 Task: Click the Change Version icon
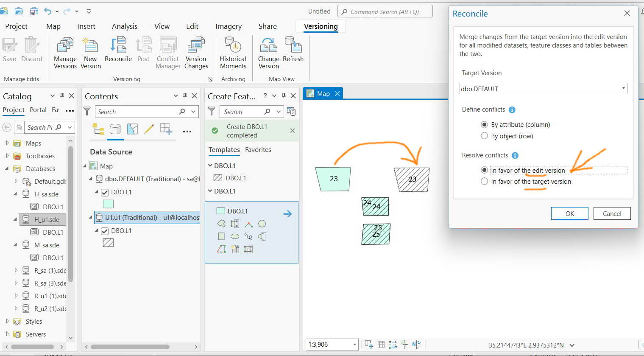pos(268,53)
